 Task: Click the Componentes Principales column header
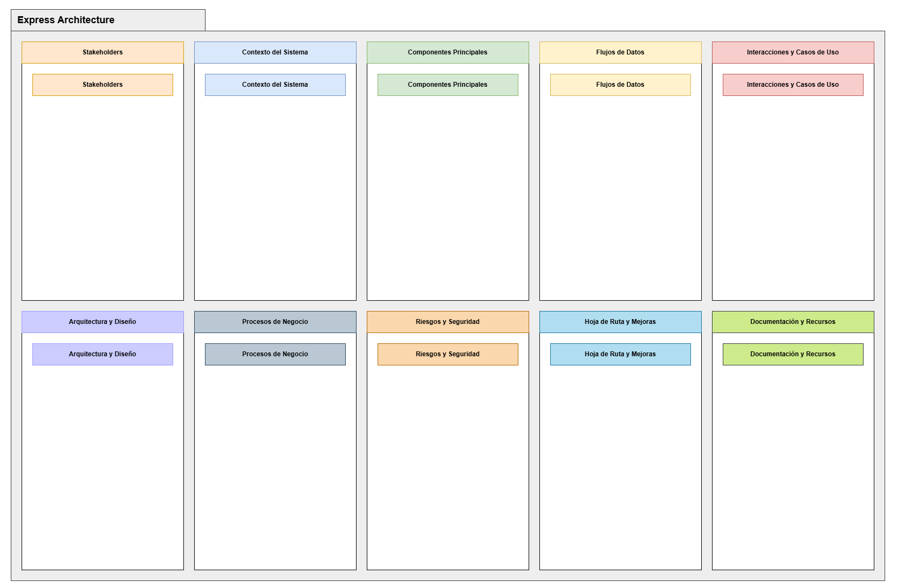[448, 52]
